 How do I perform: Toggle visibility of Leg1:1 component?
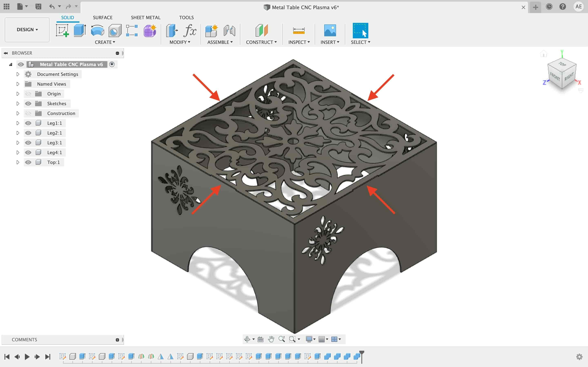point(28,123)
